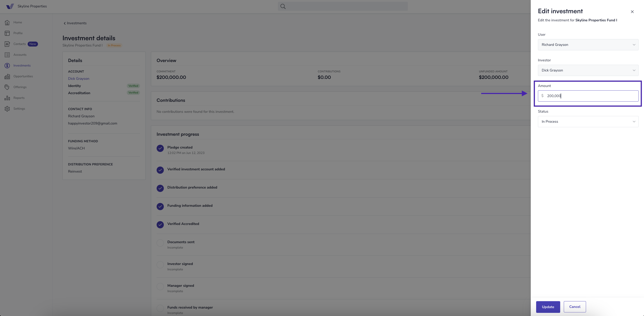Click the Contacts person card icon
Image resolution: width=644 pixels, height=316 pixels.
[x=7, y=44]
